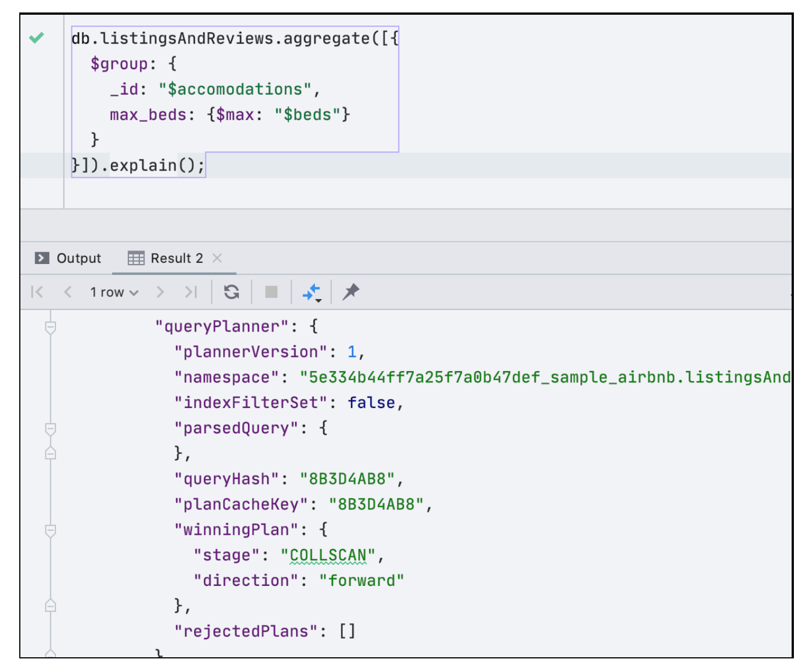Go to next result page
This screenshot has width=812, height=672.
[160, 292]
